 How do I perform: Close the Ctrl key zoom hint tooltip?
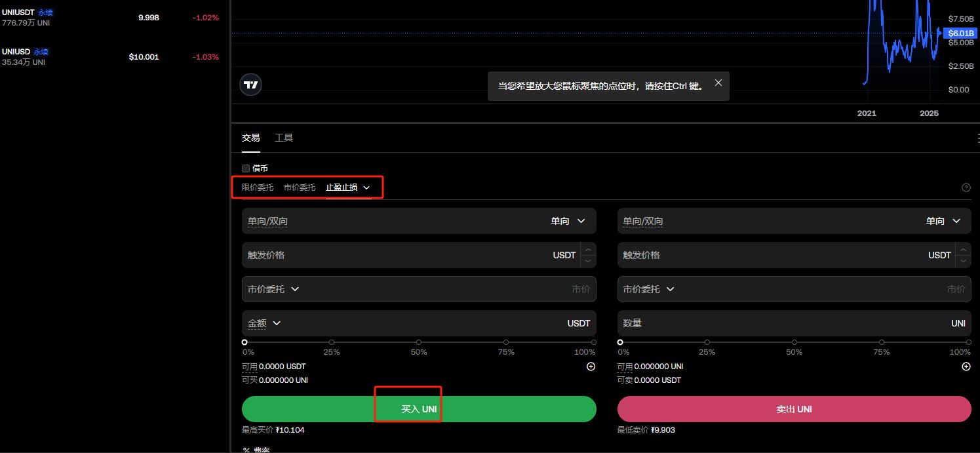coord(718,83)
